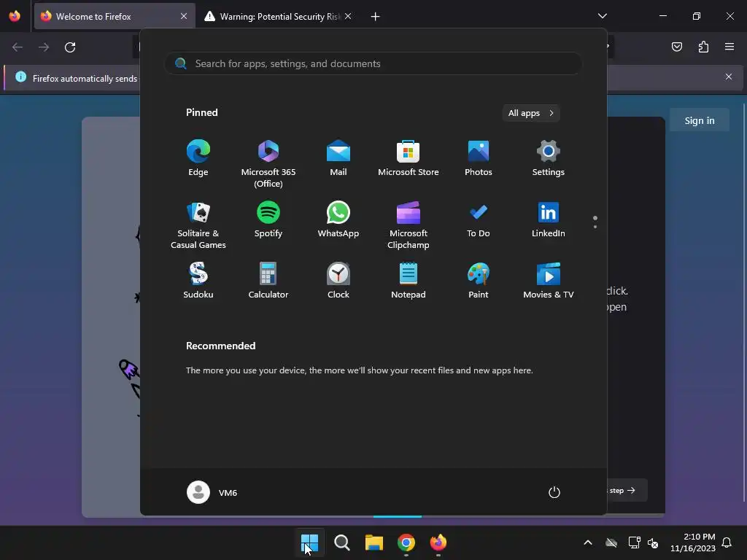Dismiss the Firefox info notification bar
The width and height of the screenshot is (747, 560).
pyautogui.click(x=729, y=77)
